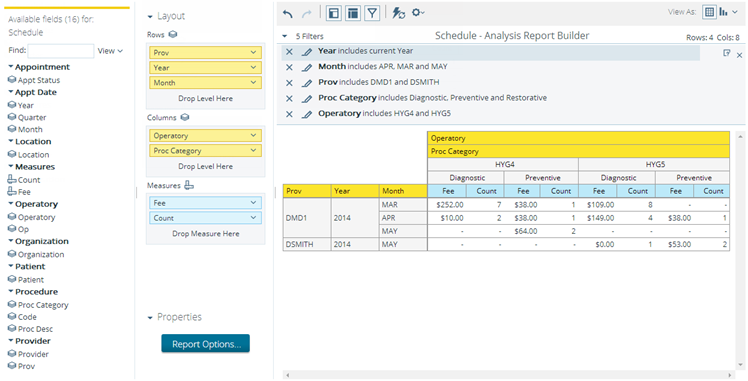Open the View As chart type dropdown arrow
Image resolution: width=748 pixels, height=381 pixels.
[735, 12]
